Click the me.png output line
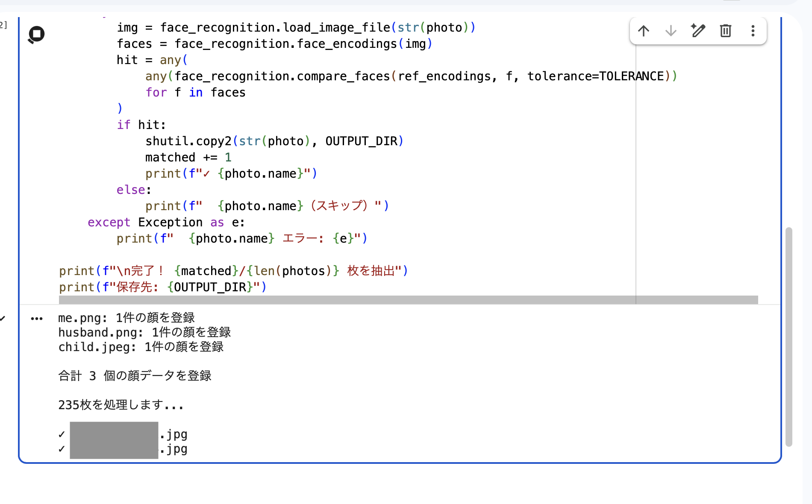Viewport: 812px width, 504px height. (x=126, y=318)
